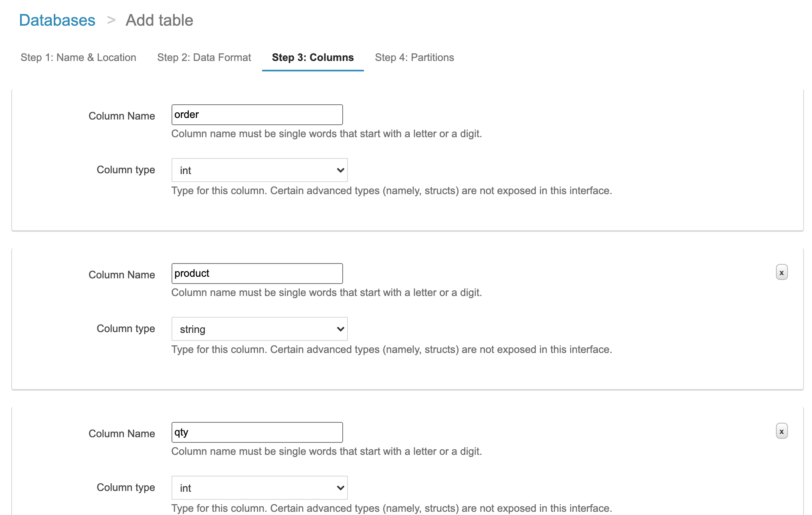
Task: Switch to Step 1: Name & Location
Action: tap(78, 57)
